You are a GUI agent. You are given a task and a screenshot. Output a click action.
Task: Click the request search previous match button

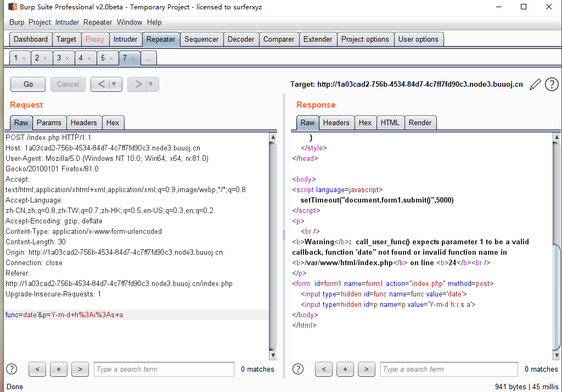37,369
